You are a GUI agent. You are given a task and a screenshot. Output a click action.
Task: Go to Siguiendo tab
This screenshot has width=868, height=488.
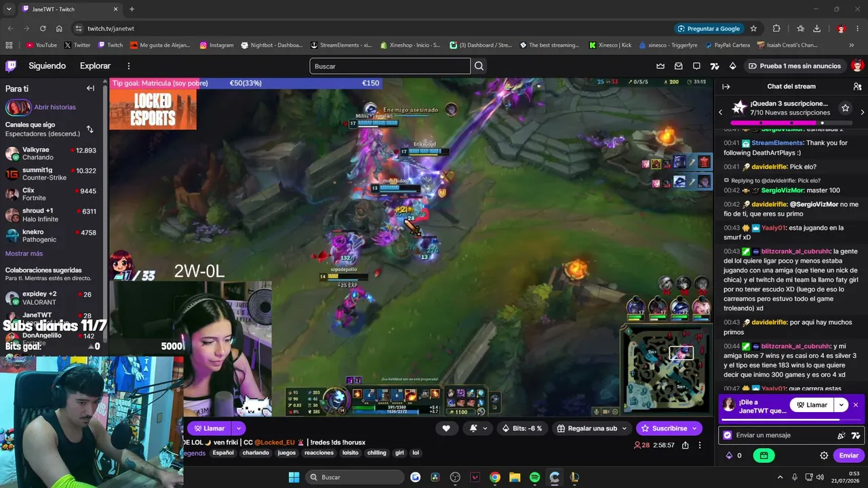(x=47, y=66)
